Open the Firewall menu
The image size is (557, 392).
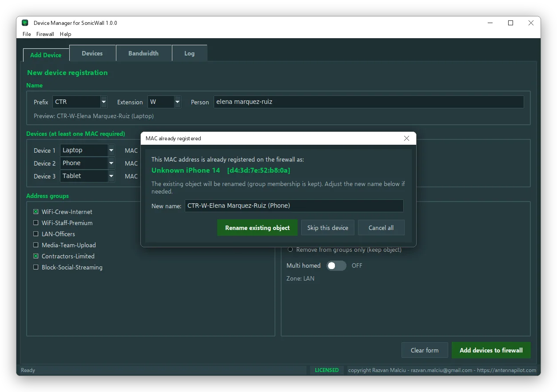click(x=45, y=34)
